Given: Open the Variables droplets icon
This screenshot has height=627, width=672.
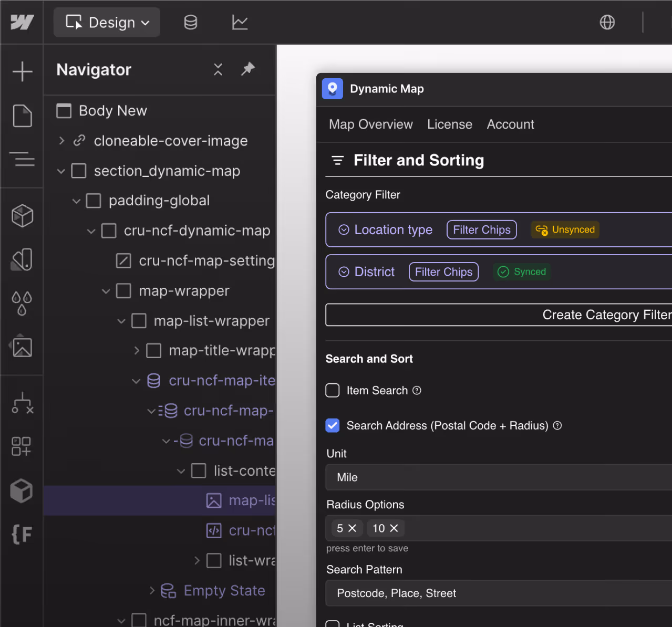Looking at the screenshot, I should 22,303.
